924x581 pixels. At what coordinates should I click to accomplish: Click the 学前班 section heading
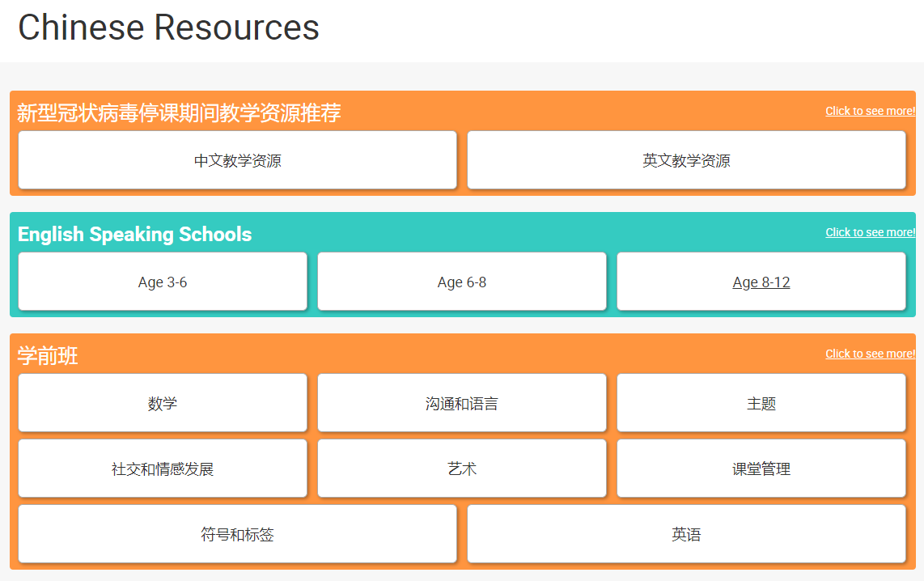coord(48,355)
